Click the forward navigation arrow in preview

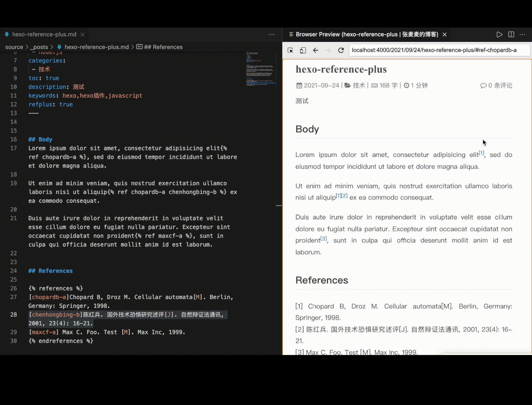328,50
